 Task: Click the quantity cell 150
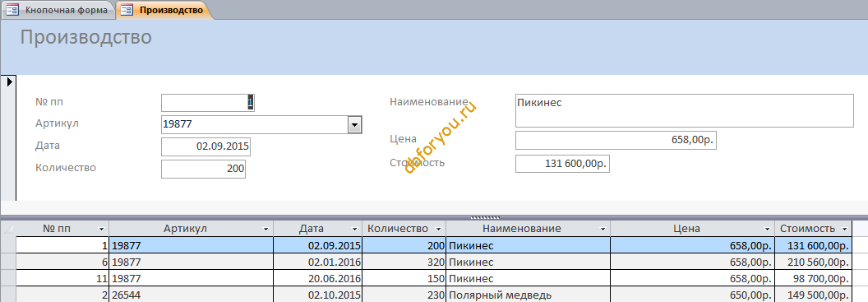tap(404, 278)
